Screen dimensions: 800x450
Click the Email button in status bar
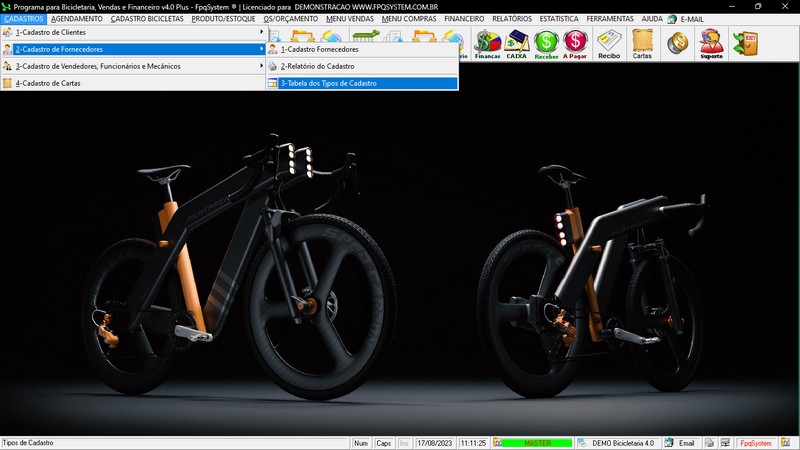point(680,443)
